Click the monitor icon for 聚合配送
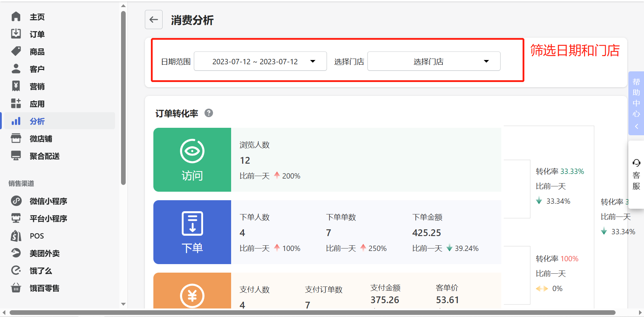Image resolution: width=644 pixels, height=317 pixels. pyautogui.click(x=16, y=156)
